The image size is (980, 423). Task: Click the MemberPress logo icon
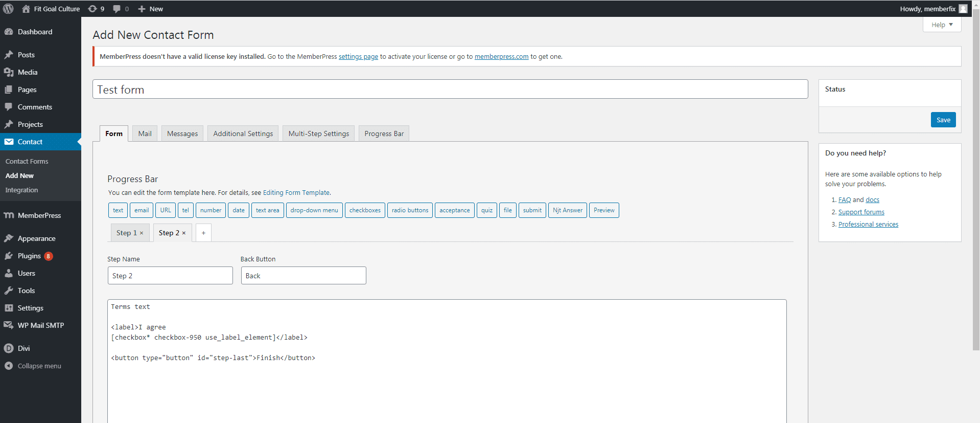click(x=9, y=215)
